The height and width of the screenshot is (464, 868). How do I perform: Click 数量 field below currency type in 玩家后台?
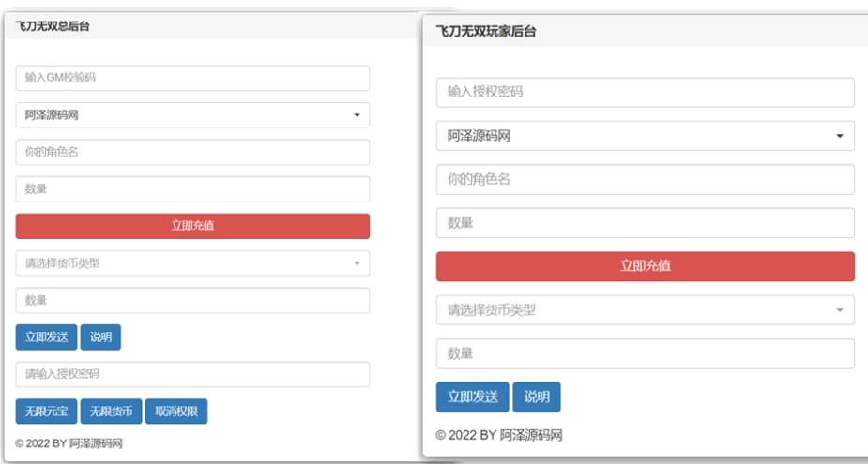click(645, 353)
